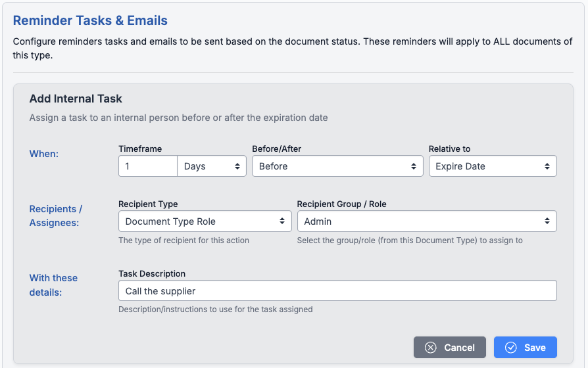
Task: Click the Add Internal Task title
Action: [x=76, y=99]
